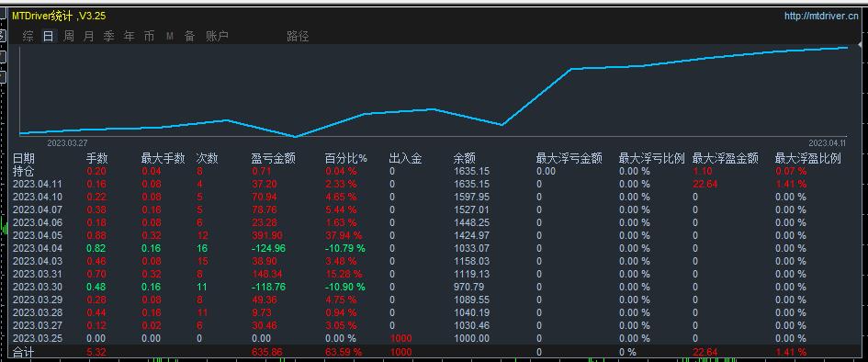This screenshot has height=362, width=868.
Task: Click the 最大浮亏比例 column header
Action: coord(651,159)
